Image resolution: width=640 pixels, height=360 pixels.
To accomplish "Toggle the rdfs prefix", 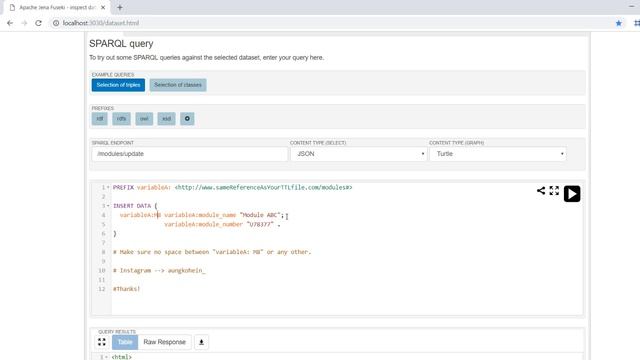I will (122, 119).
